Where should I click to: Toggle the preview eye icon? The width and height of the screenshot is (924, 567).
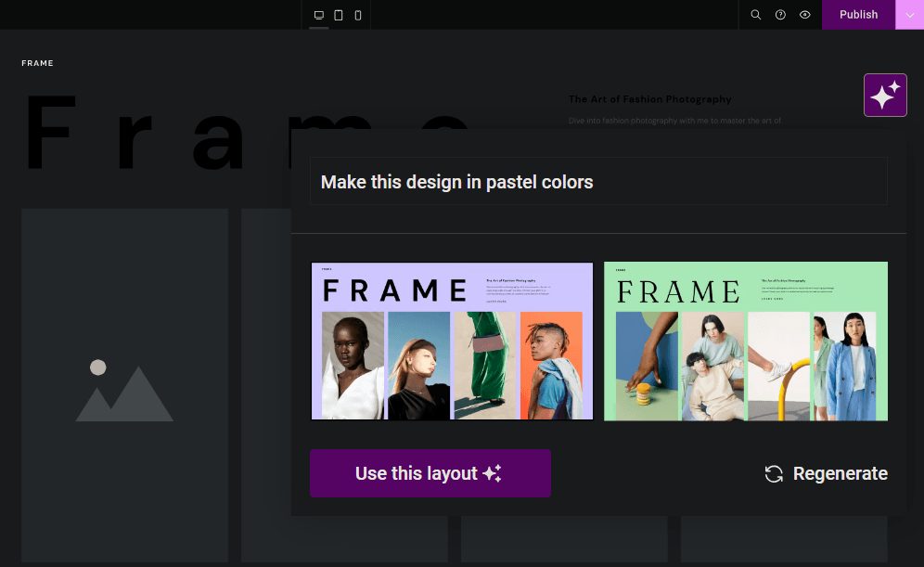tap(805, 15)
